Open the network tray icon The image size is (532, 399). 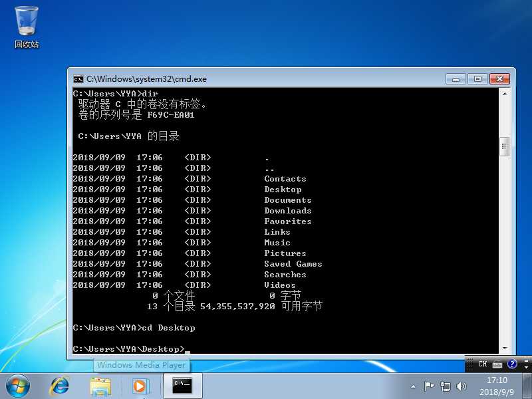point(445,386)
